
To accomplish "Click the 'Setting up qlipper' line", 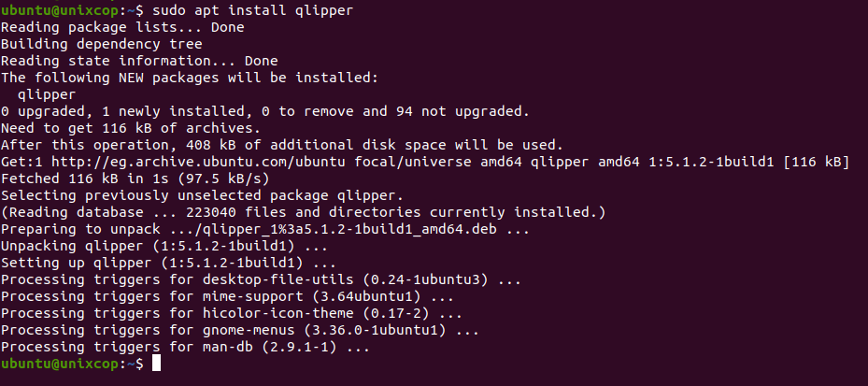I will 168,263.
